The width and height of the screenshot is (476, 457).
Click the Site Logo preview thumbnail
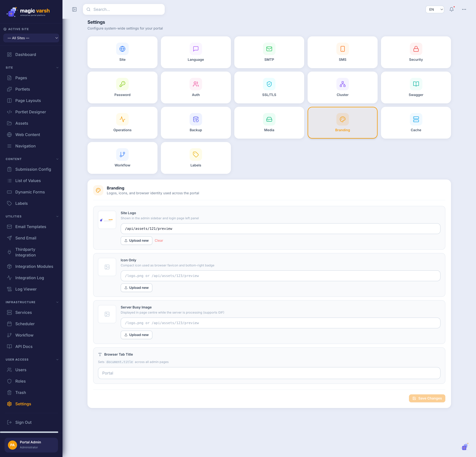coord(107,220)
